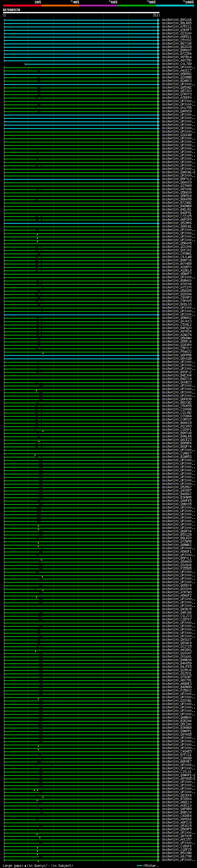Open hit UniRef100_Q3E8F7
This screenshot has width=197, height=868.
click(176, 30)
